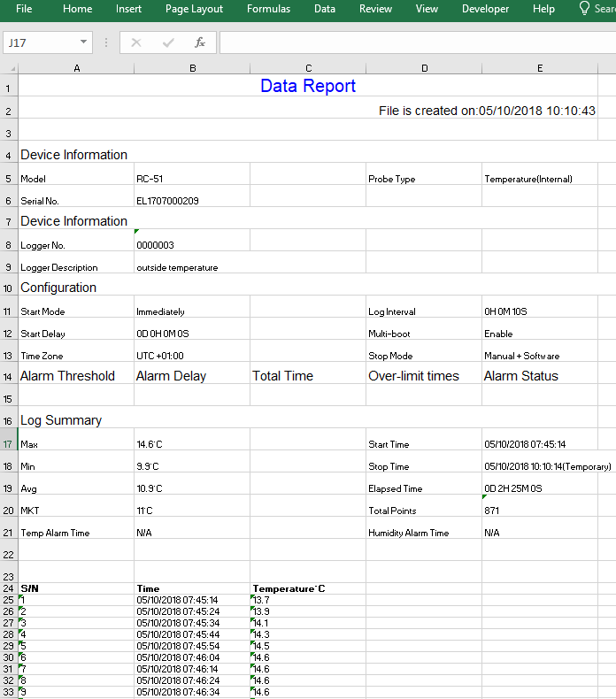Select cell containing 'RC-51'
The width and height of the screenshot is (616, 699).
point(192,174)
